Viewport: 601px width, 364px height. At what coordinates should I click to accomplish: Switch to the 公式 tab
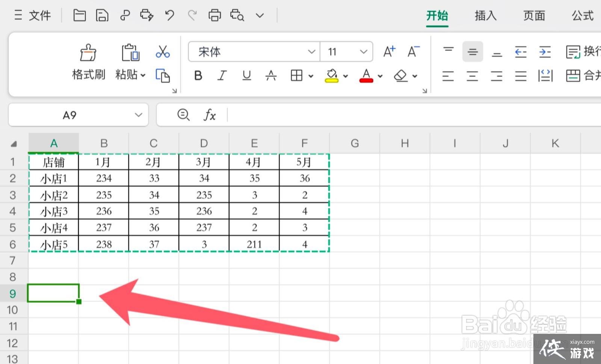click(583, 16)
